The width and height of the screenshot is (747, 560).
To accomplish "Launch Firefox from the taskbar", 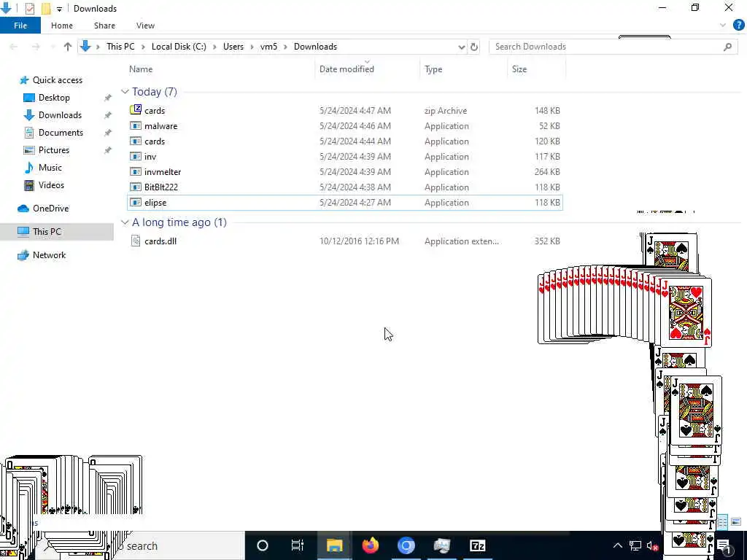I will pyautogui.click(x=370, y=545).
